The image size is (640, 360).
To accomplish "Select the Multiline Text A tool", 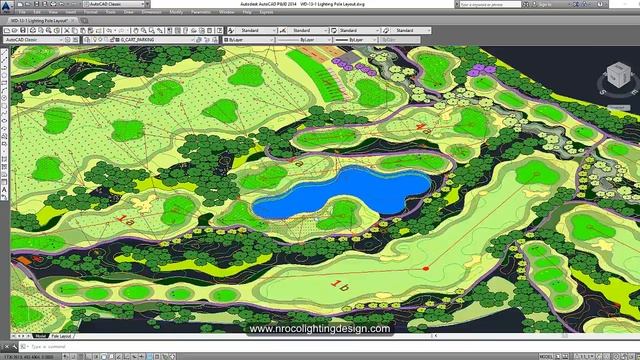I will 4,190.
